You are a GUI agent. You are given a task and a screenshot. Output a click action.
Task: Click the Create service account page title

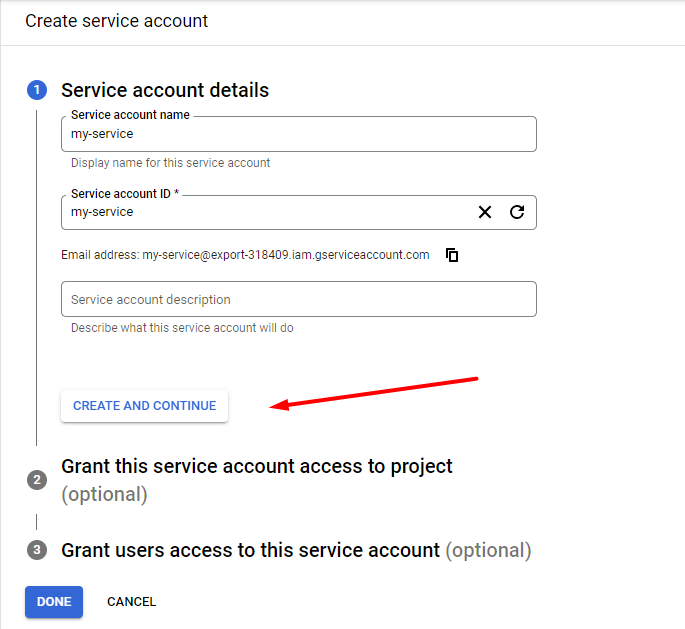(x=117, y=21)
